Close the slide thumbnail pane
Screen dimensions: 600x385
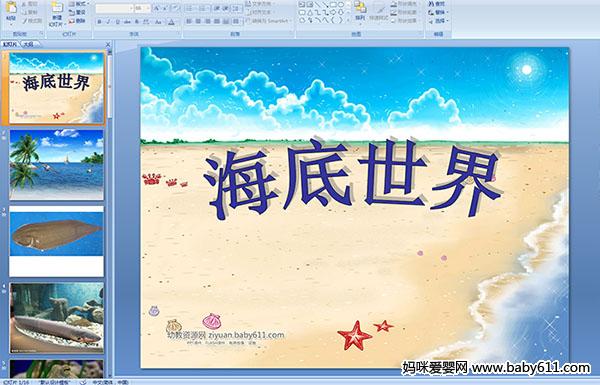[108, 44]
